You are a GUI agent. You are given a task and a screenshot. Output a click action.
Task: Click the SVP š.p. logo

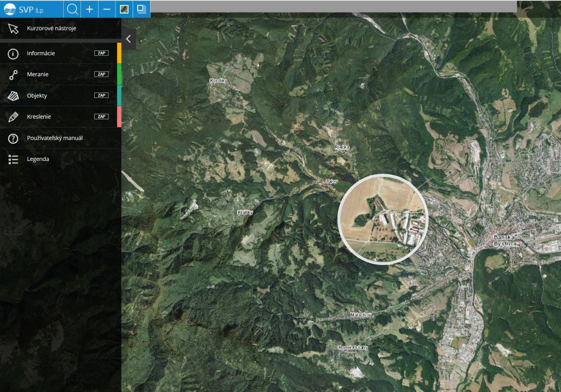pyautogui.click(x=24, y=9)
